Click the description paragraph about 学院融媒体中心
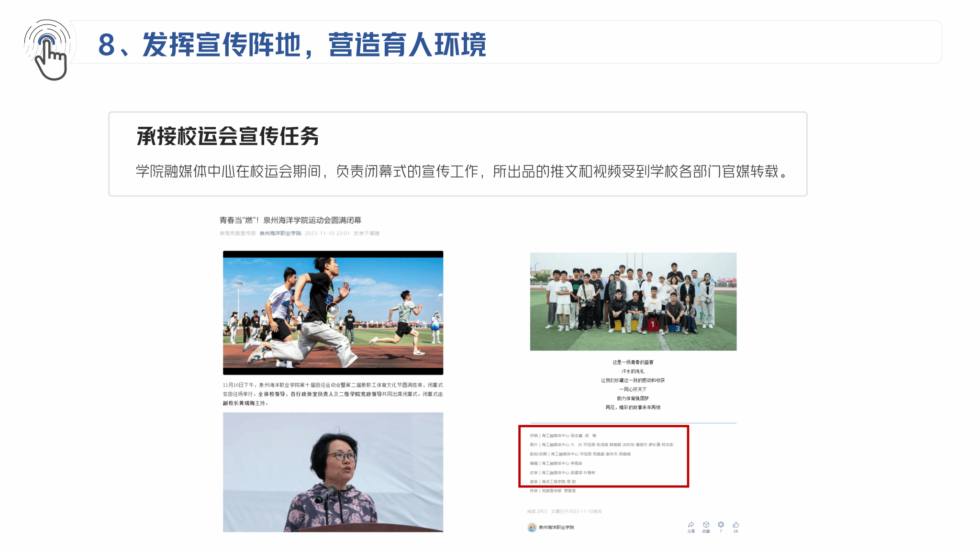This screenshot has width=980, height=551. (462, 171)
